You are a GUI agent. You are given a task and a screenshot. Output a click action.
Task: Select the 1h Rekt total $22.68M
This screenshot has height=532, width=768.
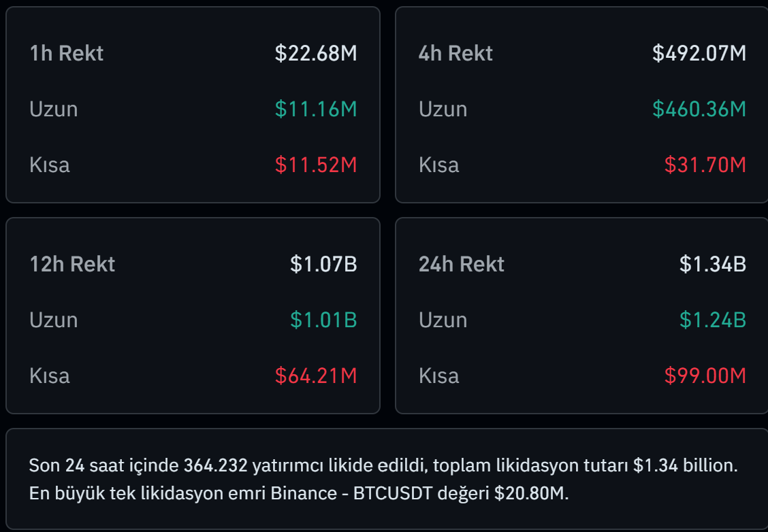click(316, 53)
